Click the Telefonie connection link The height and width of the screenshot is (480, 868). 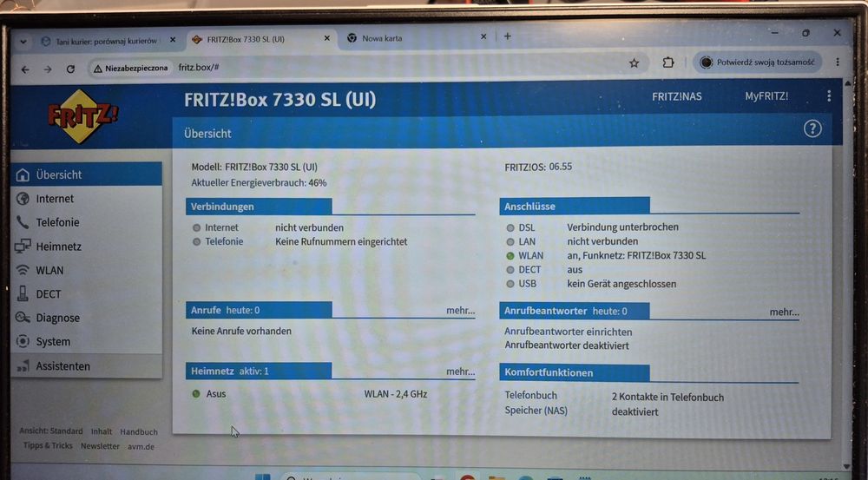pos(224,241)
